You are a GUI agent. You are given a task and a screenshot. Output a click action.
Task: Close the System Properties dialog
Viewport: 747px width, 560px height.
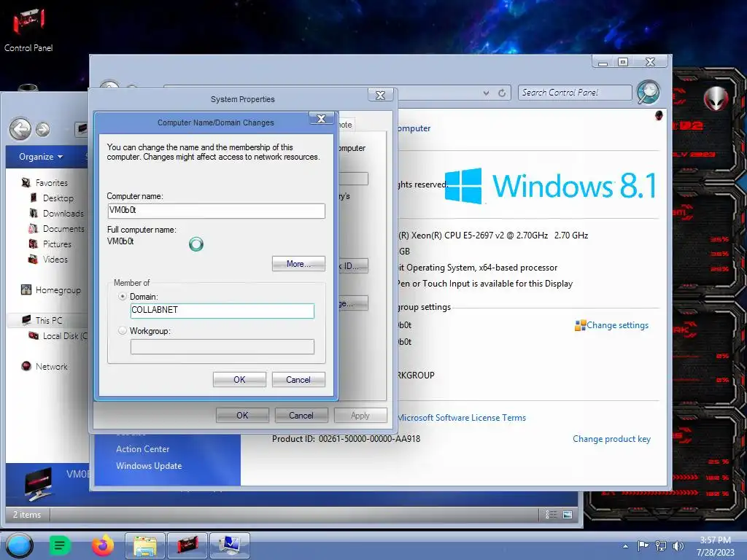380,96
